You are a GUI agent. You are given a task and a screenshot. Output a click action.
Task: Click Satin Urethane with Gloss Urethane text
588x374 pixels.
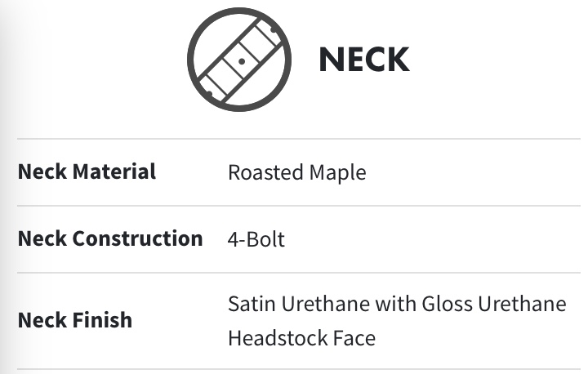[396, 305]
